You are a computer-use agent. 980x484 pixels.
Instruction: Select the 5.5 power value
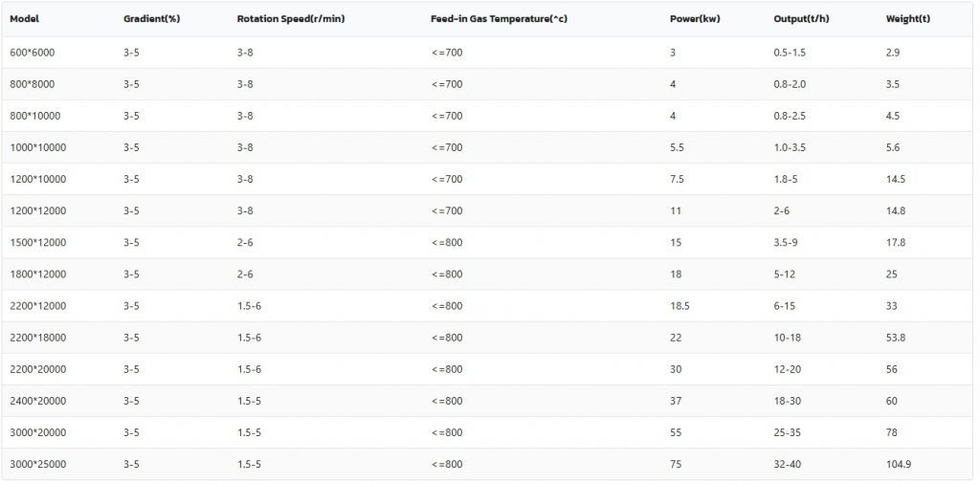pyautogui.click(x=677, y=148)
